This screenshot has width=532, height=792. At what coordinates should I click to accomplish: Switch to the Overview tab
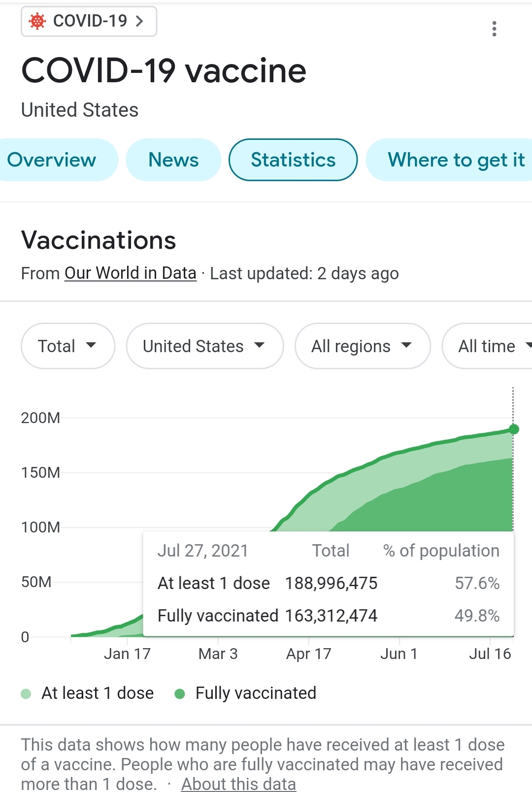52,160
